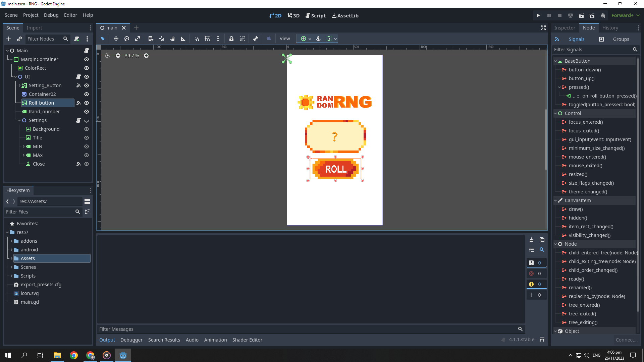The image size is (644, 362).
Task: Instantiate a child scene via link icon
Action: pos(19,39)
